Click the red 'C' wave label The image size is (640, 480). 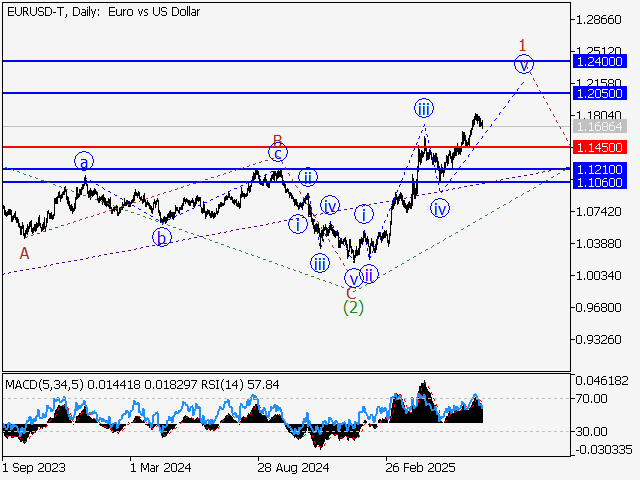pyautogui.click(x=351, y=292)
